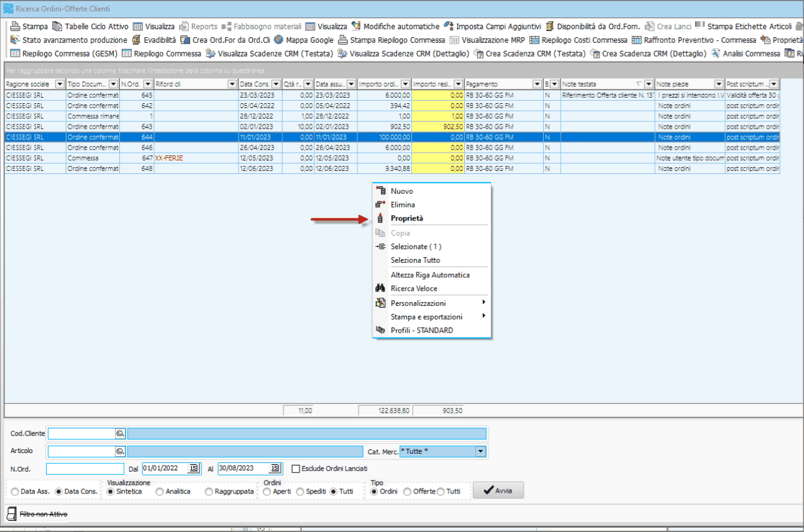This screenshot has width=804, height=532.
Task: Open Tipo Documento column filter dropdown
Action: pos(114,84)
